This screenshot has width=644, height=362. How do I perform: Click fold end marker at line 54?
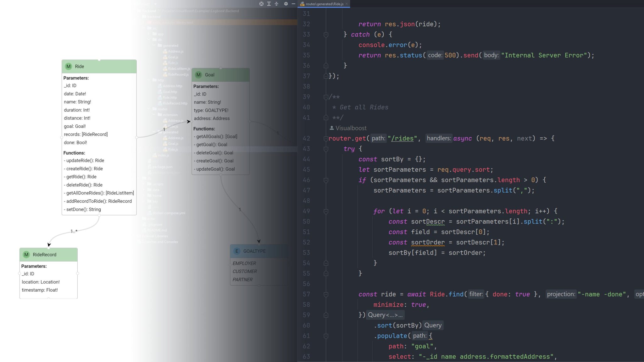326,263
